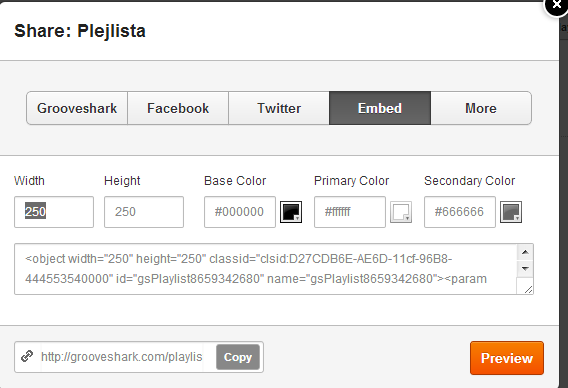The image size is (568, 388).
Task: Switch to the Grooveshark share tab
Action: click(77, 108)
